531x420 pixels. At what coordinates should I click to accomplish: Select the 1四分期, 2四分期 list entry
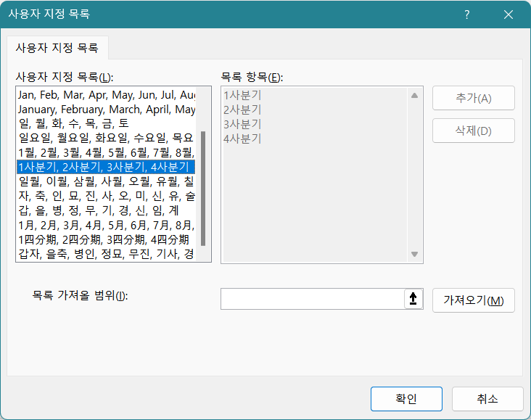click(x=106, y=239)
